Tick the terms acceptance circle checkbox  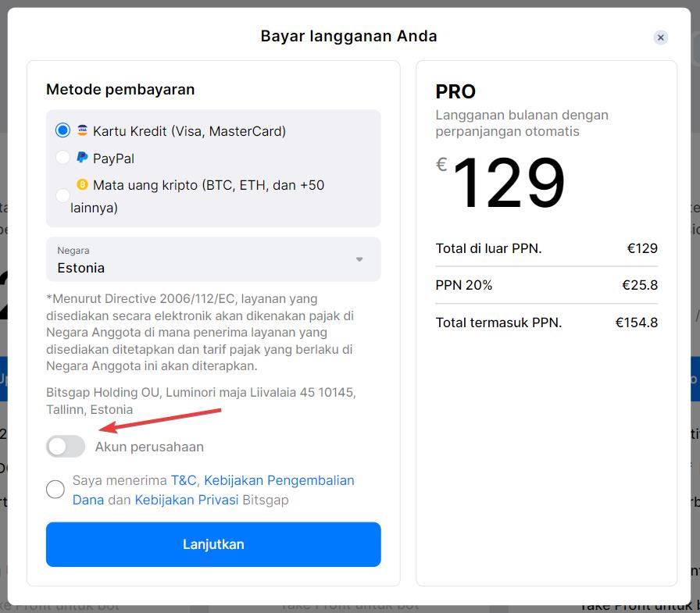tap(55, 490)
